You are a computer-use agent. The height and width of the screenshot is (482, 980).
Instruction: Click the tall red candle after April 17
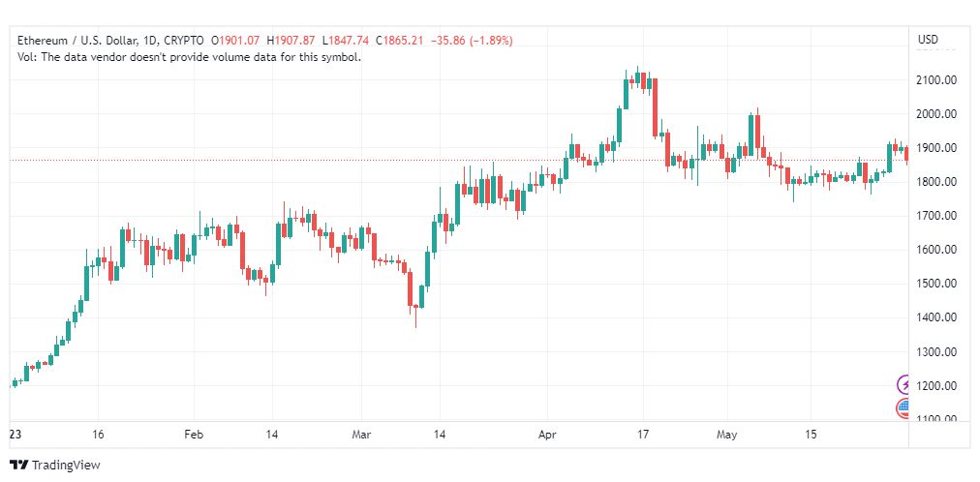[x=655, y=106]
